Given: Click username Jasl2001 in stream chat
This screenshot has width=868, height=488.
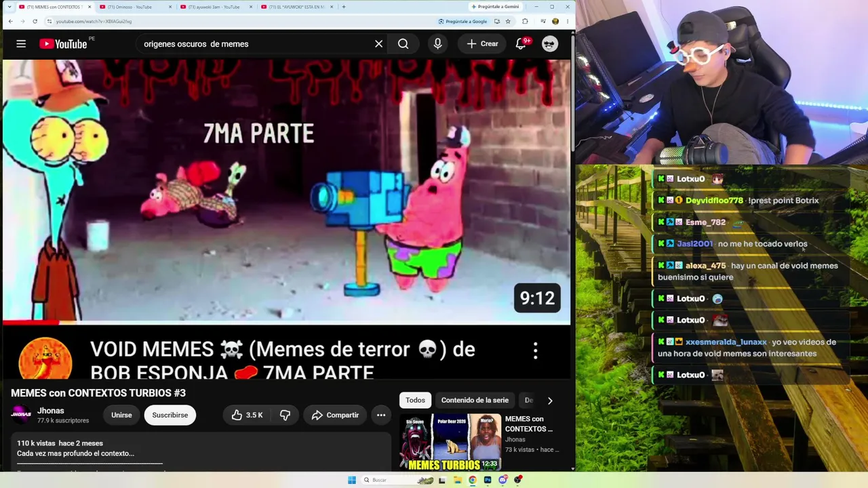Looking at the screenshot, I should 694,244.
